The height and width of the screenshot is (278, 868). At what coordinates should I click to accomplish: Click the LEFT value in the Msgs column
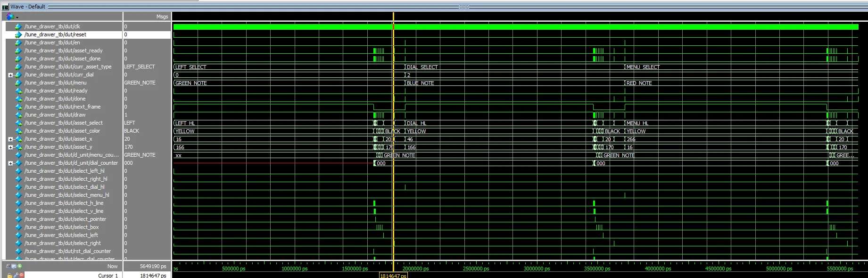click(130, 123)
